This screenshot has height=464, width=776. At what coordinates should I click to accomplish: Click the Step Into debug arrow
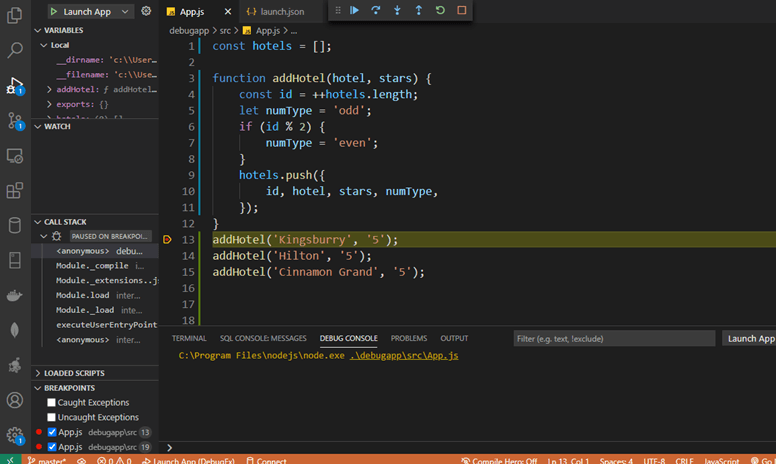click(x=397, y=10)
